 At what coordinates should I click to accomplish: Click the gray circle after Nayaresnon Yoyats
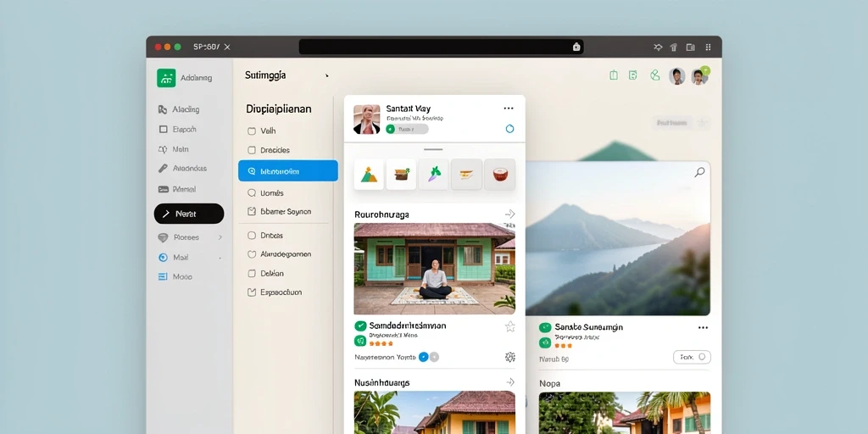(435, 357)
